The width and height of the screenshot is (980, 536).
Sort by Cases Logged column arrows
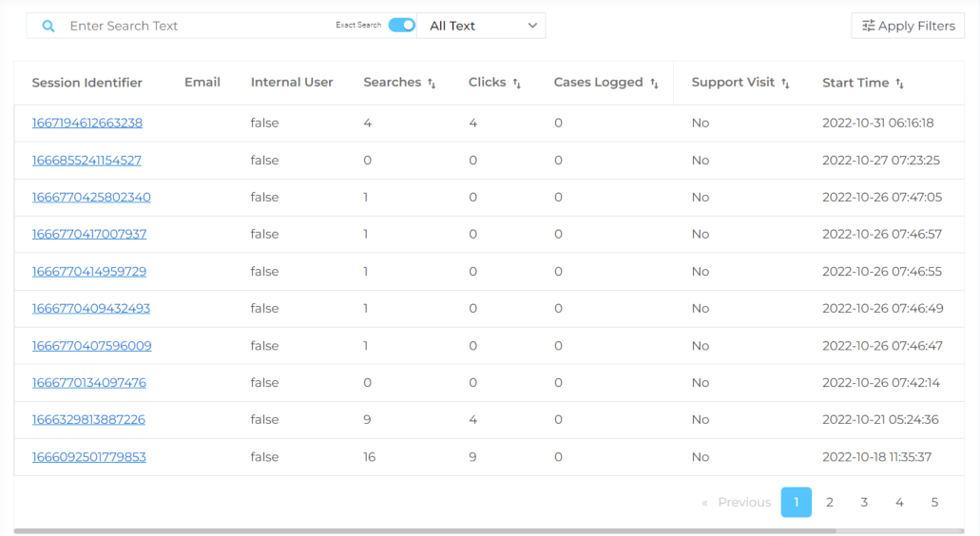point(654,84)
